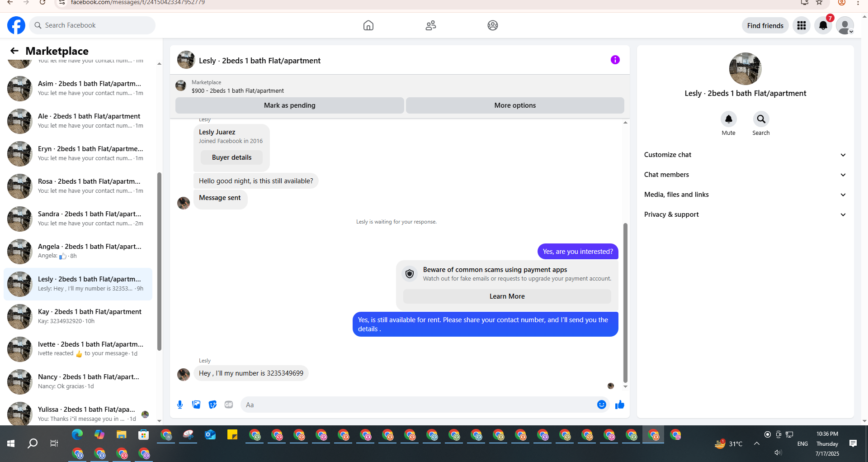Viewport: 868px width, 462px height.
Task: Click Find friends button
Action: [765, 25]
